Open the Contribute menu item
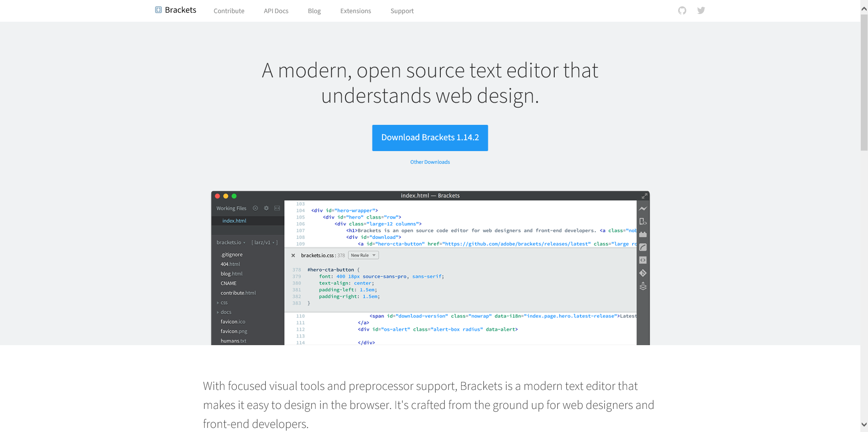This screenshot has width=868, height=432. [x=229, y=11]
